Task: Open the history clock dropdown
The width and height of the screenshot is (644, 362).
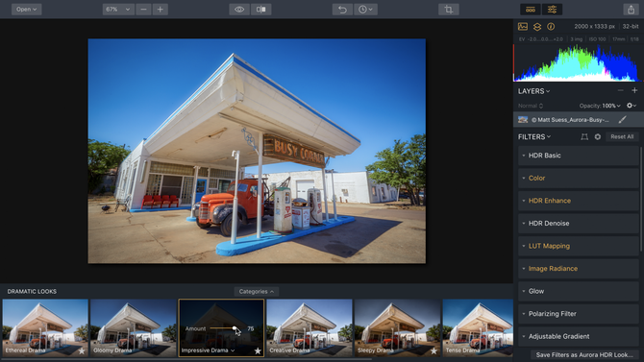Action: pos(365,10)
